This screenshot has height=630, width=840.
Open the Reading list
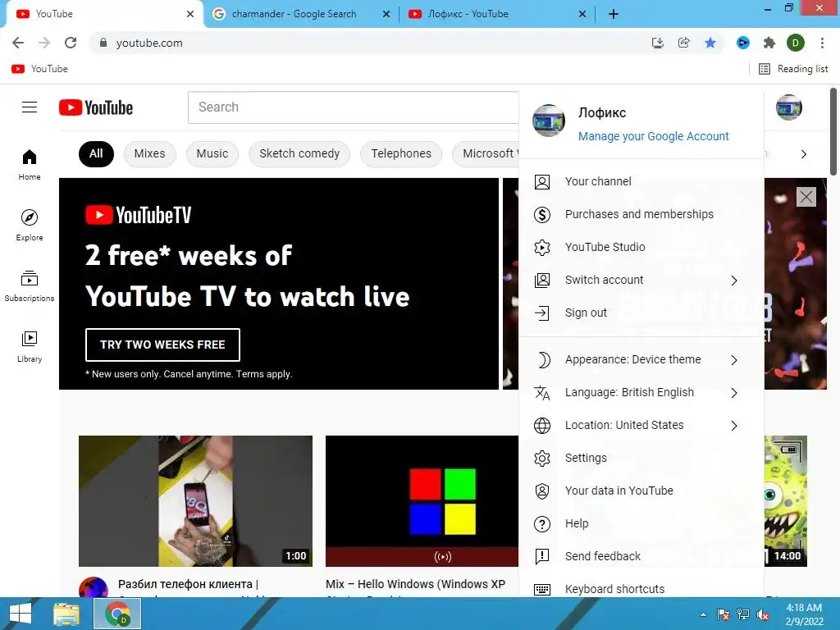(x=794, y=69)
